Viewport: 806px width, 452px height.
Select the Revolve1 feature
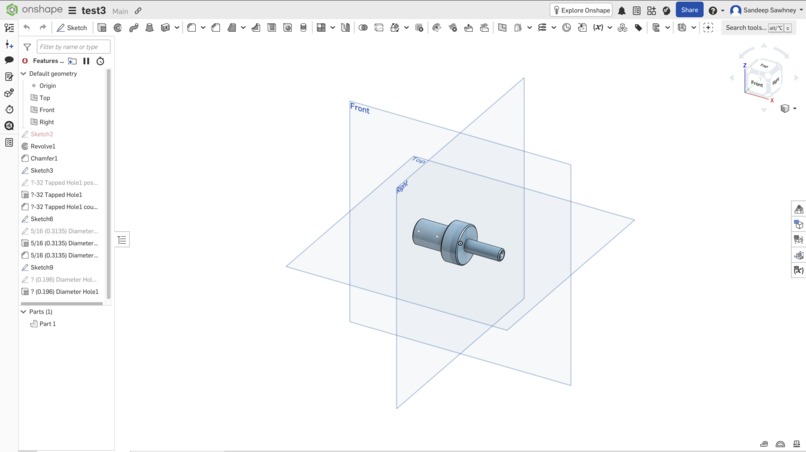(x=43, y=147)
